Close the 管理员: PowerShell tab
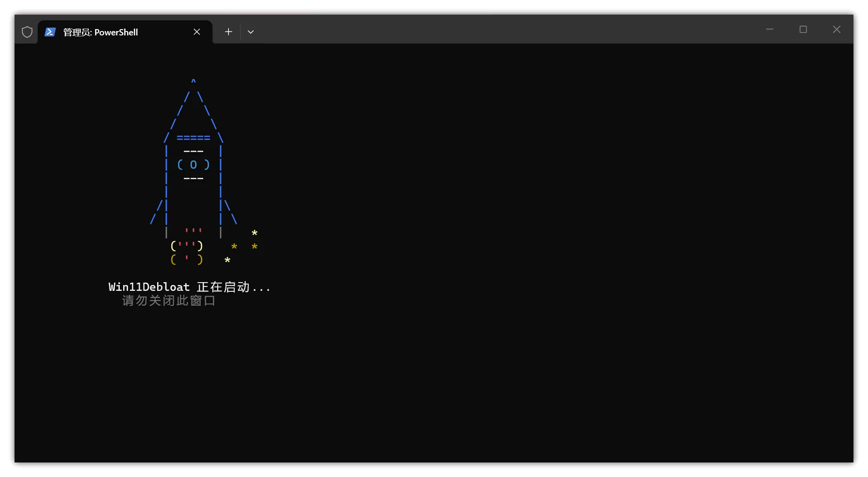The height and width of the screenshot is (477, 868). click(x=197, y=32)
